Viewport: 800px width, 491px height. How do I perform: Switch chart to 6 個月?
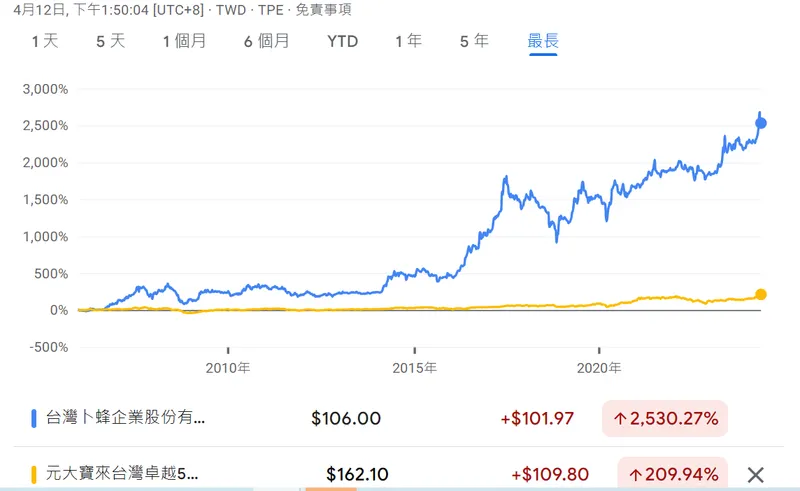(x=266, y=41)
